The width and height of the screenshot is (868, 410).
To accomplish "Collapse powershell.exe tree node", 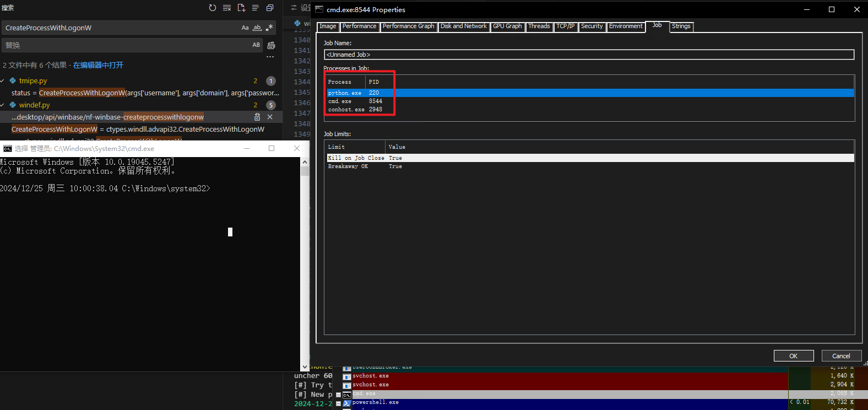I will (x=338, y=403).
